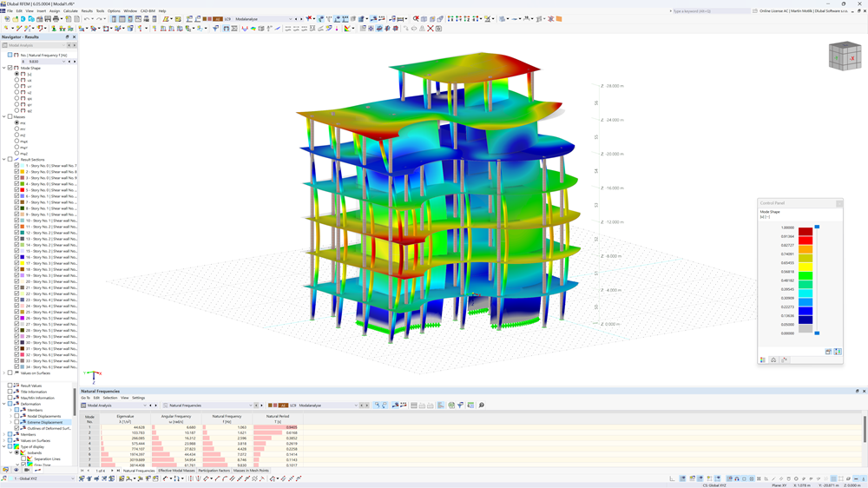
Task: Open the Effective Modal Masses tab
Action: tap(176, 471)
